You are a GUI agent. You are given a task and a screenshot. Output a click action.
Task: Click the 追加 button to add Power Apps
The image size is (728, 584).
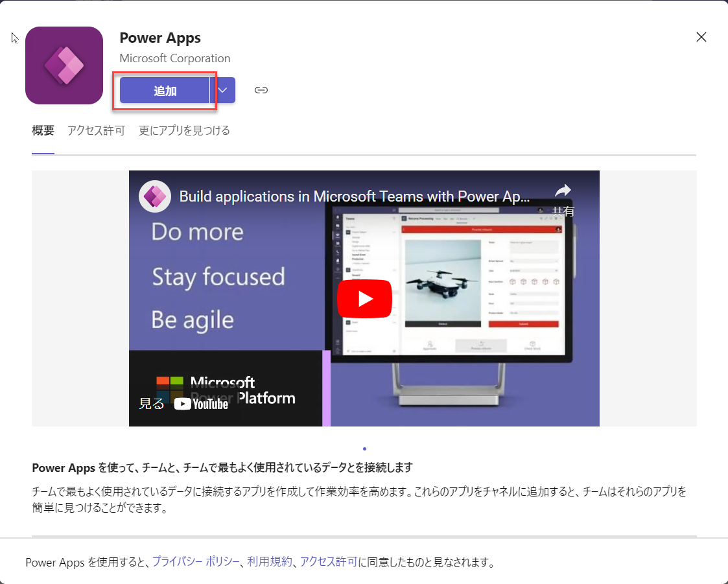[x=165, y=91]
